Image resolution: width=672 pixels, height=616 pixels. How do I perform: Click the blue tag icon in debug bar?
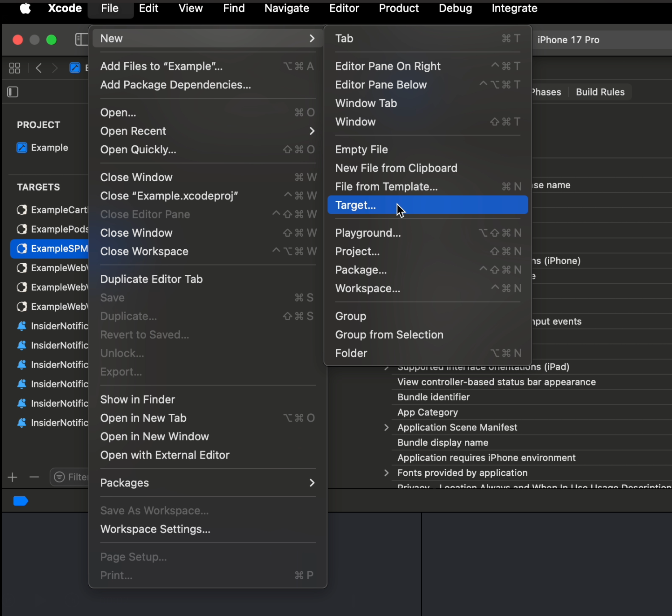(x=21, y=501)
